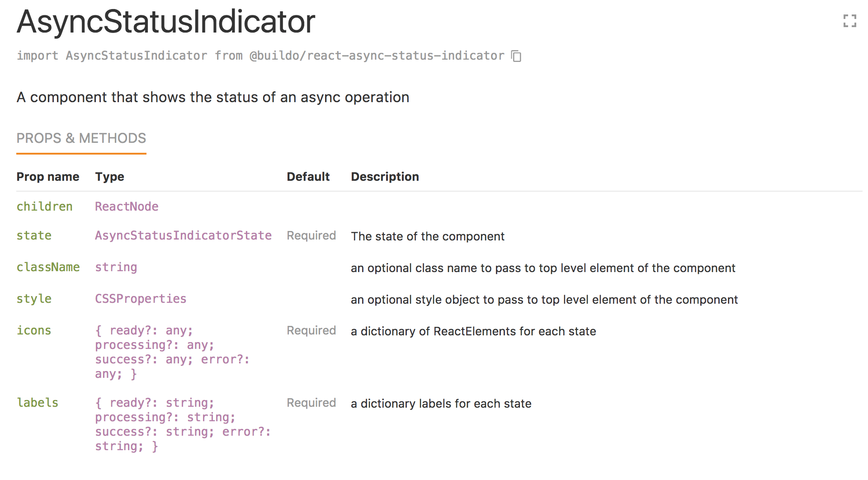Click the Prop name column header
The width and height of the screenshot is (868, 480).
click(48, 177)
